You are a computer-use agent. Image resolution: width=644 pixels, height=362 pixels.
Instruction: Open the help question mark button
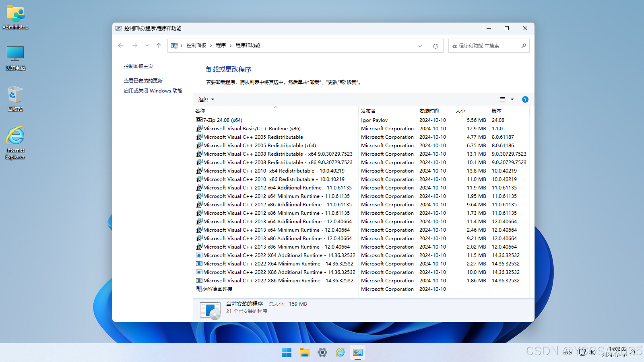(525, 99)
